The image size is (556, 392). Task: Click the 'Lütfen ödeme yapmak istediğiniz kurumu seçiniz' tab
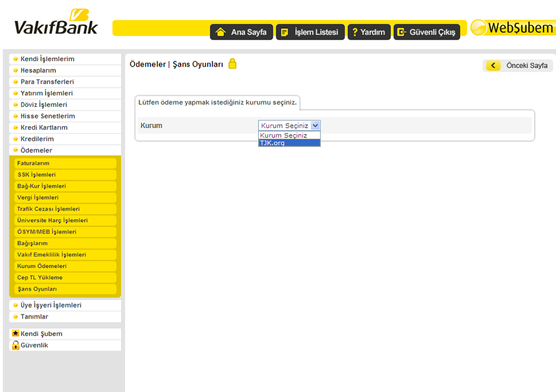[x=217, y=102]
